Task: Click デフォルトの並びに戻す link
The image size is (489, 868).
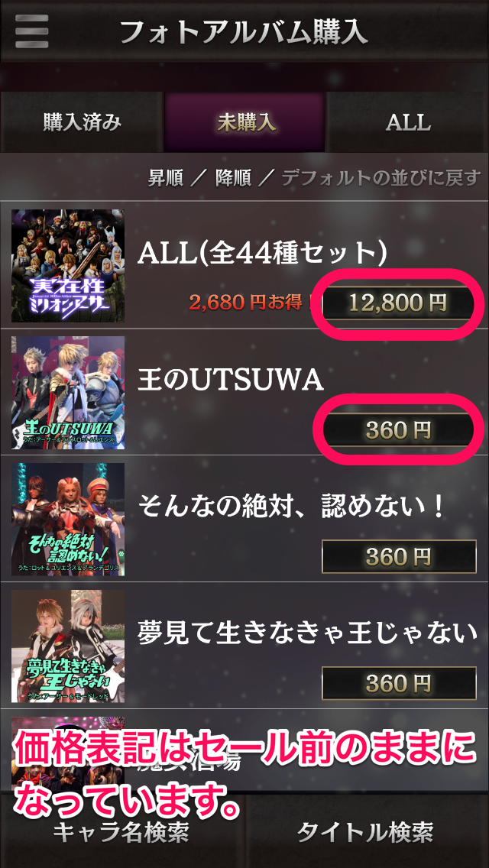Action: (381, 179)
